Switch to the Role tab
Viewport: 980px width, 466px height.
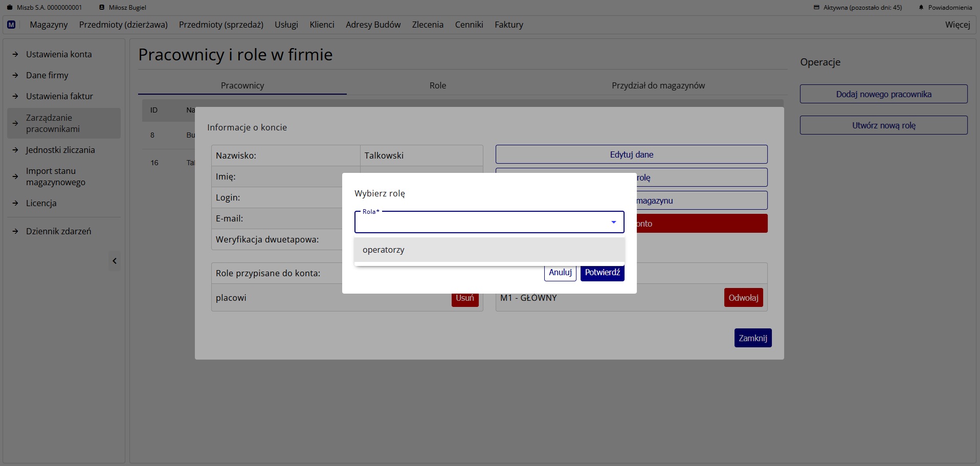coord(437,85)
